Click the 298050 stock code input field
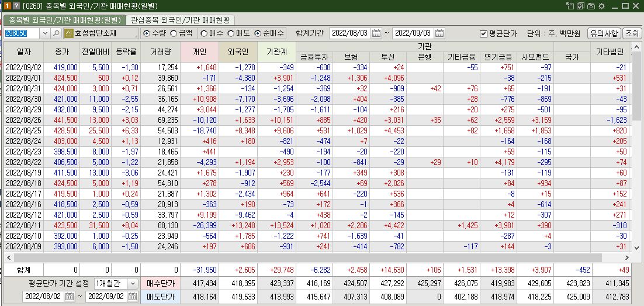The height and width of the screenshot is (306, 644). click(x=22, y=33)
